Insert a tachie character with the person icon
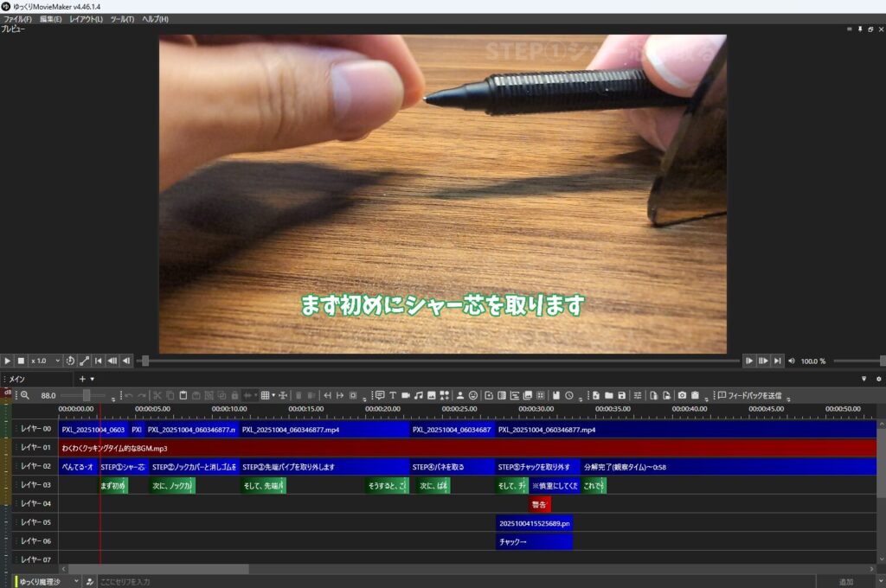Viewport: 886px width, 588px height. 459,395
